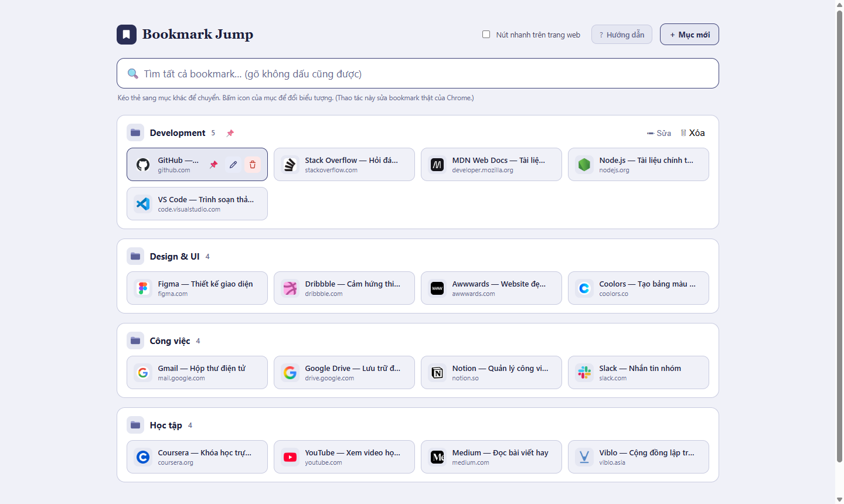Viewport: 844px width, 504px height.
Task: Open the Coolors bookmark card
Action: tap(638, 288)
